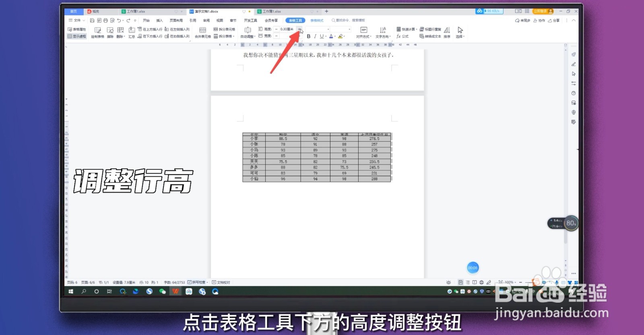The width and height of the screenshot is (644, 335).
Task: Open 文字方向 text direction dropdown
Action: tap(383, 33)
